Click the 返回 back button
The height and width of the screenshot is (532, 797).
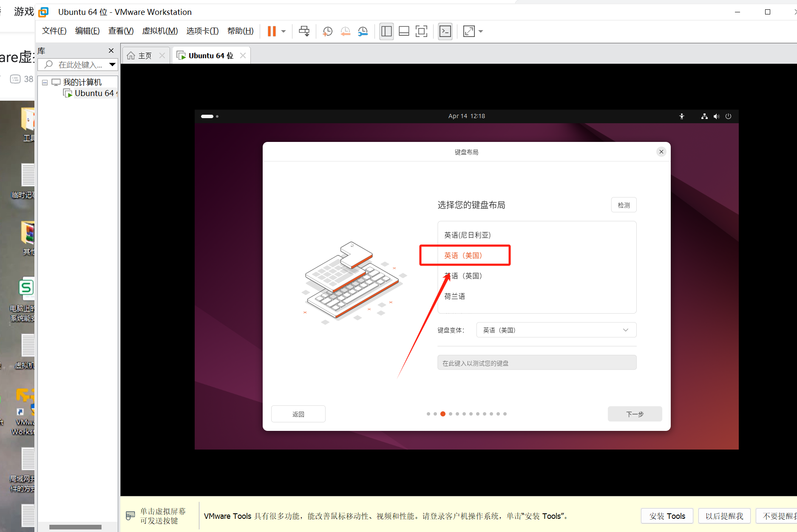click(x=298, y=414)
